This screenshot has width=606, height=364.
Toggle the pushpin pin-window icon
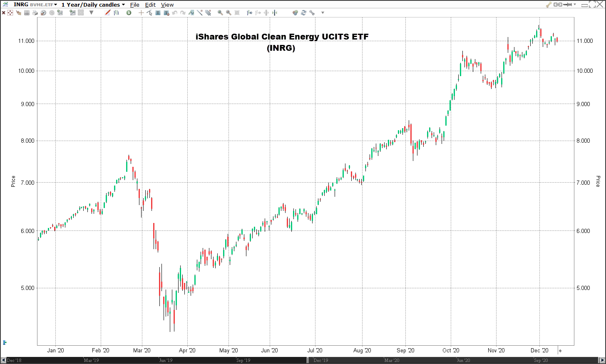coord(568,5)
